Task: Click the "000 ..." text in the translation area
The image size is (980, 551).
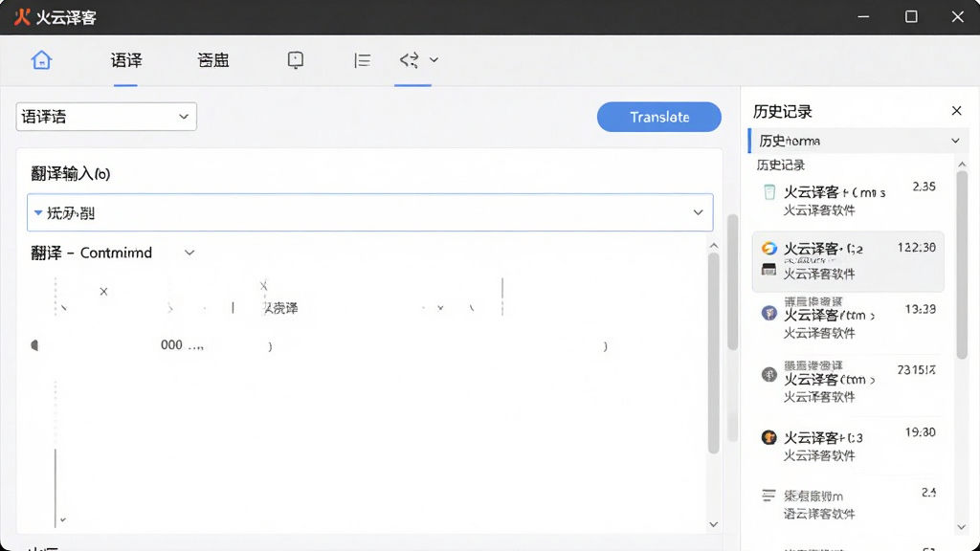Action: (x=182, y=344)
